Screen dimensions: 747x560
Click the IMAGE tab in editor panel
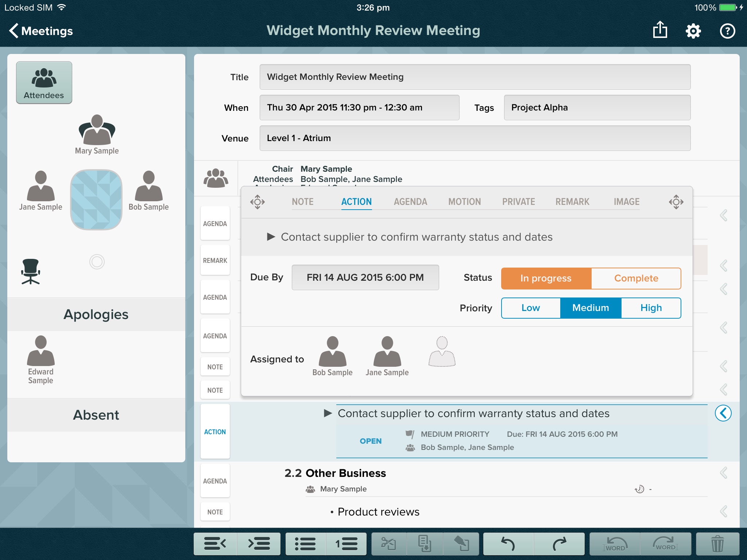626,202
